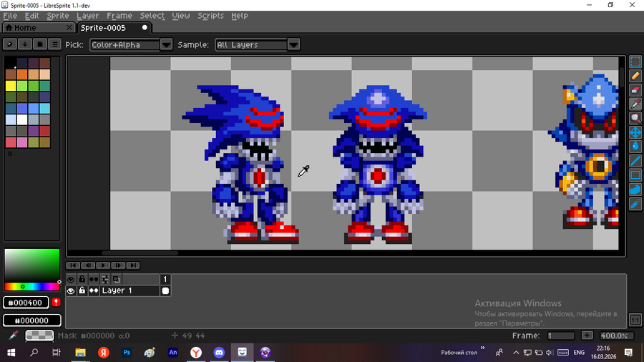Open the Pick Color+Alpha dropdown
The height and width of the screenshot is (362, 644).
125,44
